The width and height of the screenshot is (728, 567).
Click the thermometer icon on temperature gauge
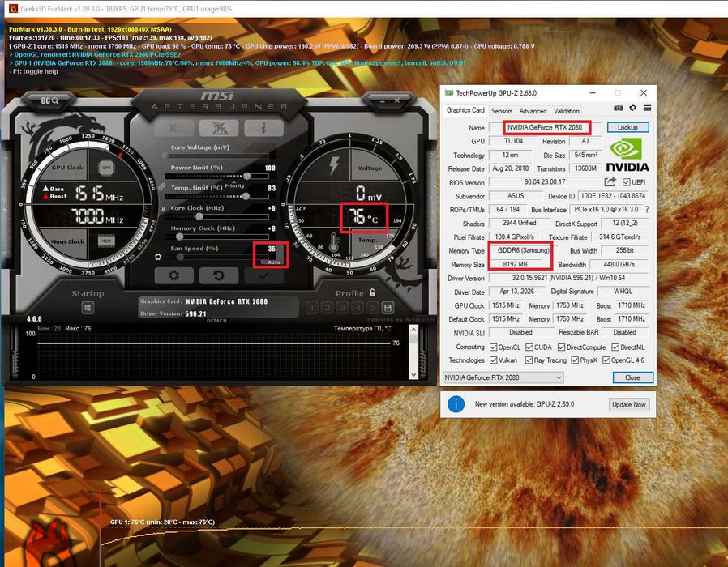[334, 242]
